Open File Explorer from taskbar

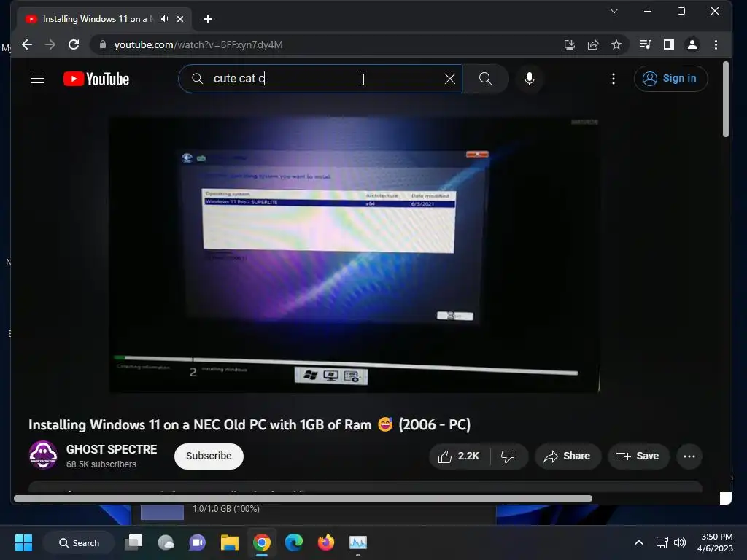point(230,542)
